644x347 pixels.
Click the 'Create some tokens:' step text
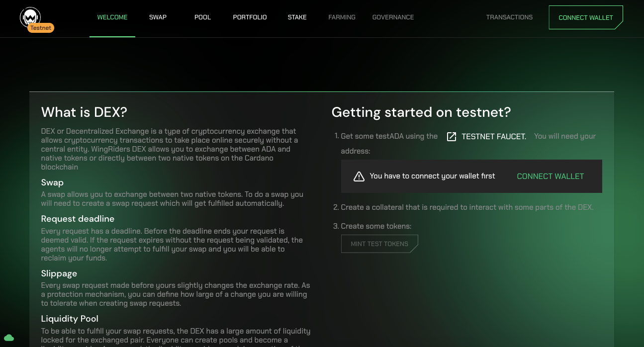click(x=376, y=226)
